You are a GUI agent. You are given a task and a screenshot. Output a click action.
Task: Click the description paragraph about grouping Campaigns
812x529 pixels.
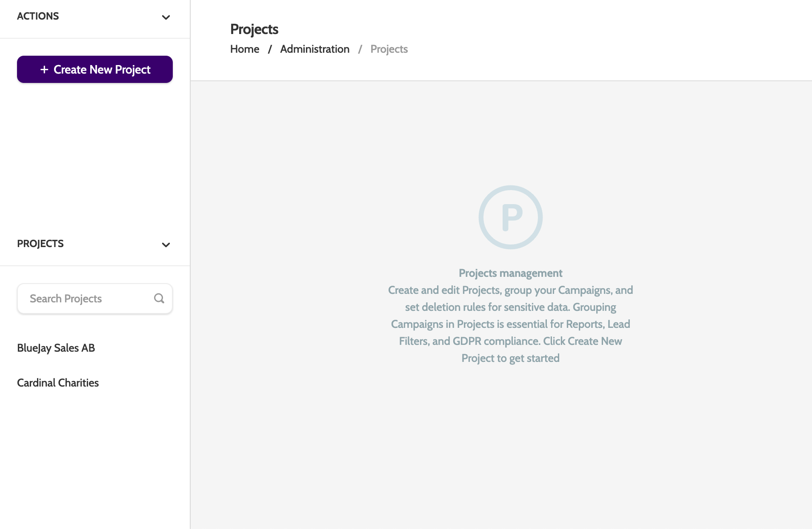[510, 324]
